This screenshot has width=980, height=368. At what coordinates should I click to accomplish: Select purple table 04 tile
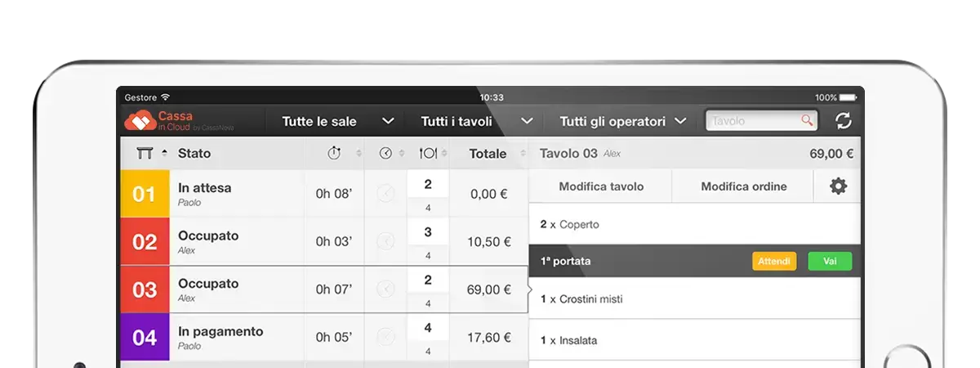145,337
